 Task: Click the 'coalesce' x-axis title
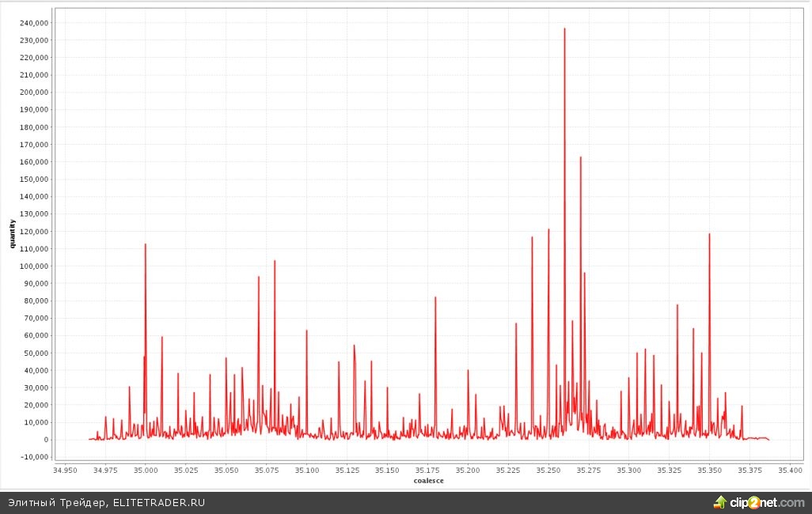428,481
